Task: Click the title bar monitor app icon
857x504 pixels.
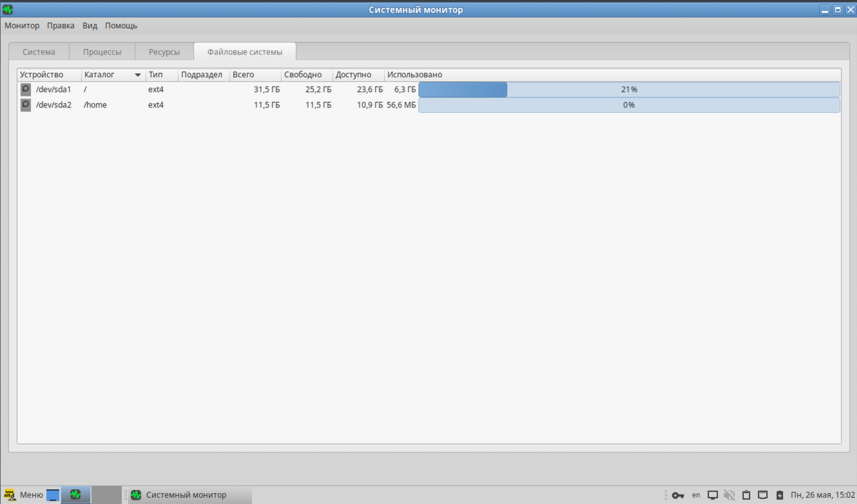Action: 8,10
